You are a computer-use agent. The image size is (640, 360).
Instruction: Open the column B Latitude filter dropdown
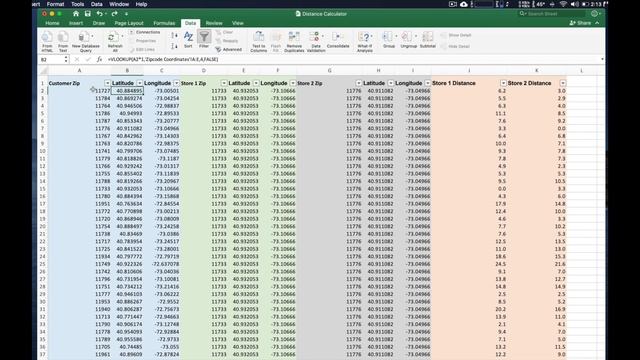(140, 83)
